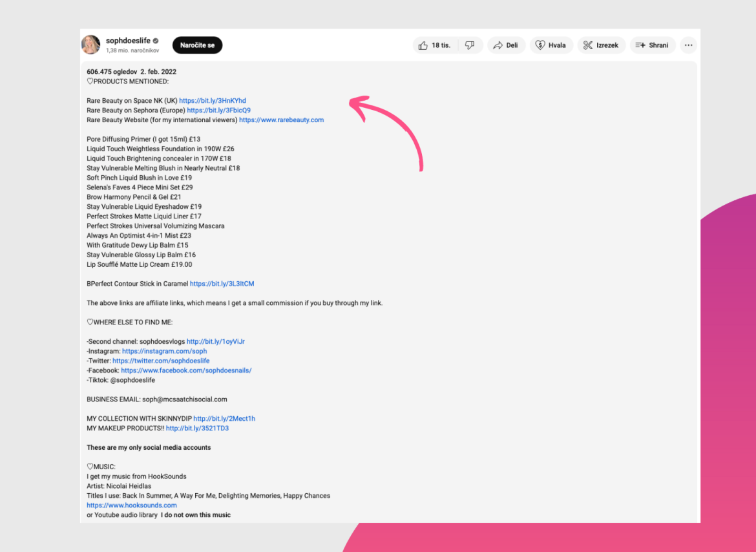Open the facebook.com/sophdoesnails link
The image size is (756, 552).
(x=186, y=371)
